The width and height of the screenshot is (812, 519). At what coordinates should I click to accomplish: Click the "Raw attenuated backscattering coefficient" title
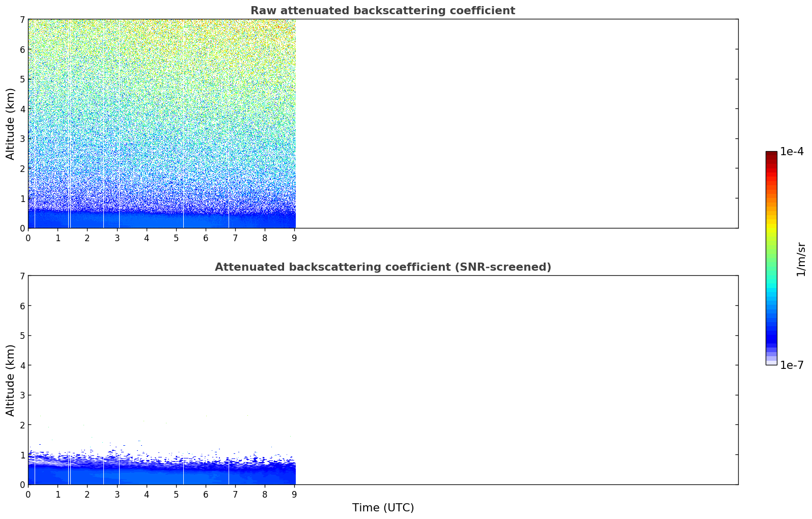tap(383, 11)
